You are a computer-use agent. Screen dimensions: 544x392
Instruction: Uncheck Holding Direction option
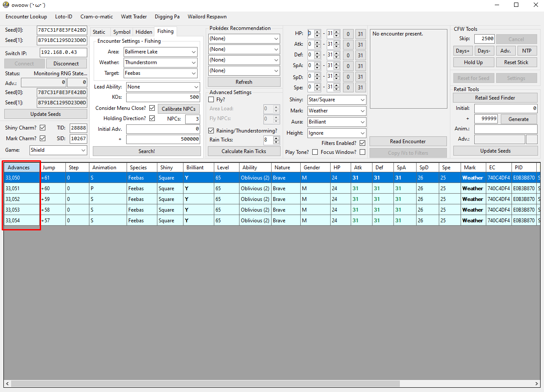coord(152,118)
